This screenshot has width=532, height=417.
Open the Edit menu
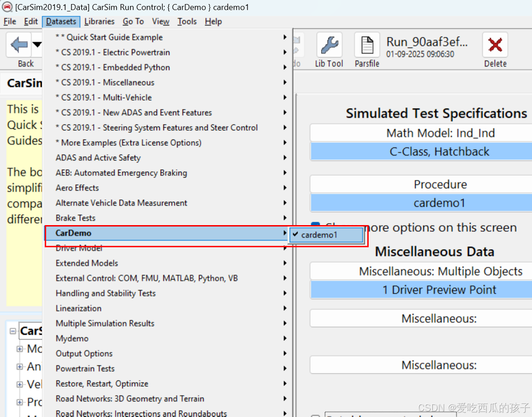30,21
